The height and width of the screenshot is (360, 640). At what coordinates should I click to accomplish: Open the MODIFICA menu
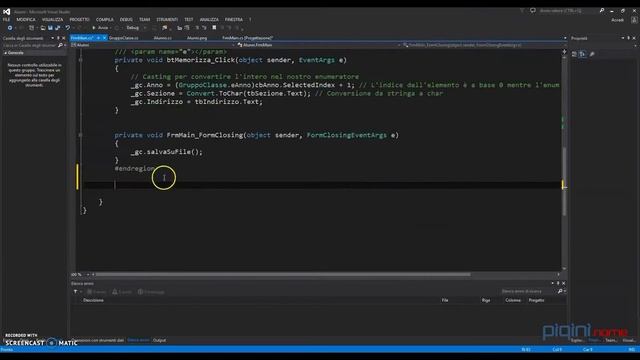point(26,20)
